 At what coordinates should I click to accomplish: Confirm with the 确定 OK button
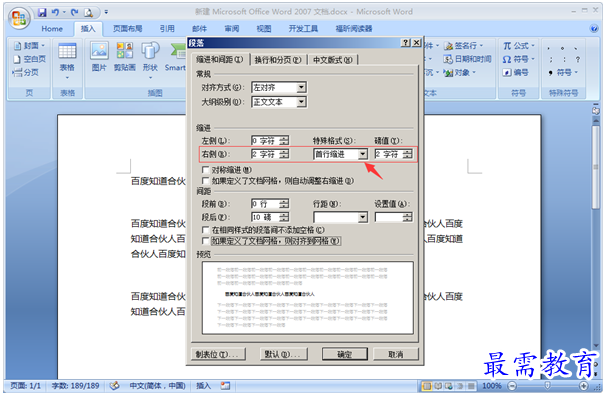pyautogui.click(x=345, y=354)
